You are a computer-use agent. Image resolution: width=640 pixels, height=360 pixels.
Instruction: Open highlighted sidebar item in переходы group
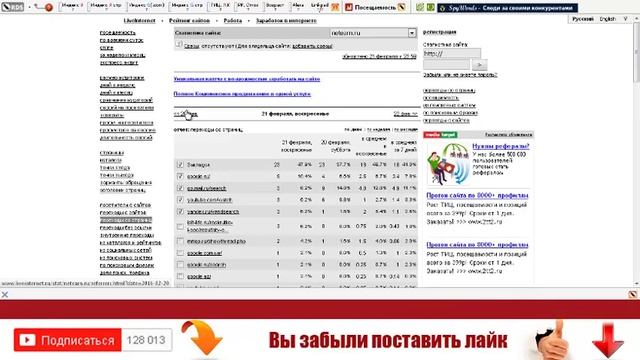pos(126,220)
